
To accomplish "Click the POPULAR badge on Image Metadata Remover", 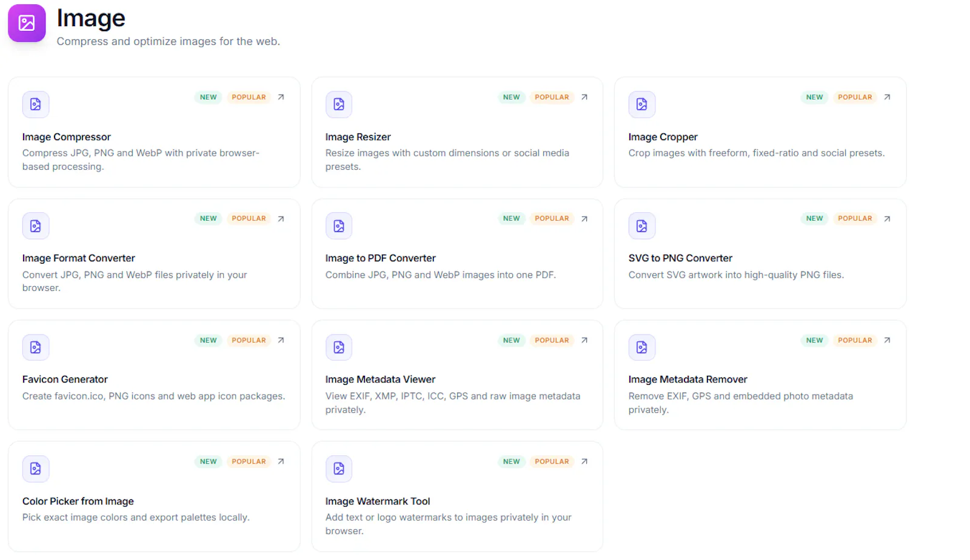I will click(x=855, y=340).
